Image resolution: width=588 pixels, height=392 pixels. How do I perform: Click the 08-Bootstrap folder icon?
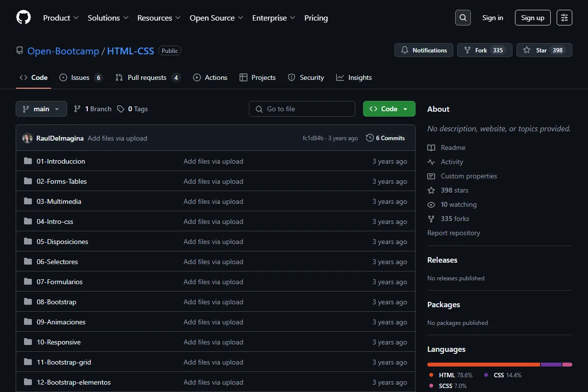[28, 302]
